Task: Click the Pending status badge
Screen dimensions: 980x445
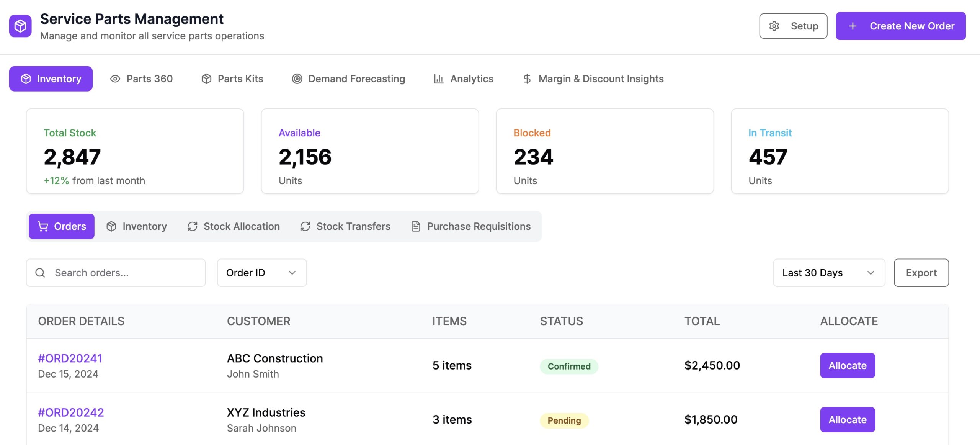Action: tap(564, 420)
